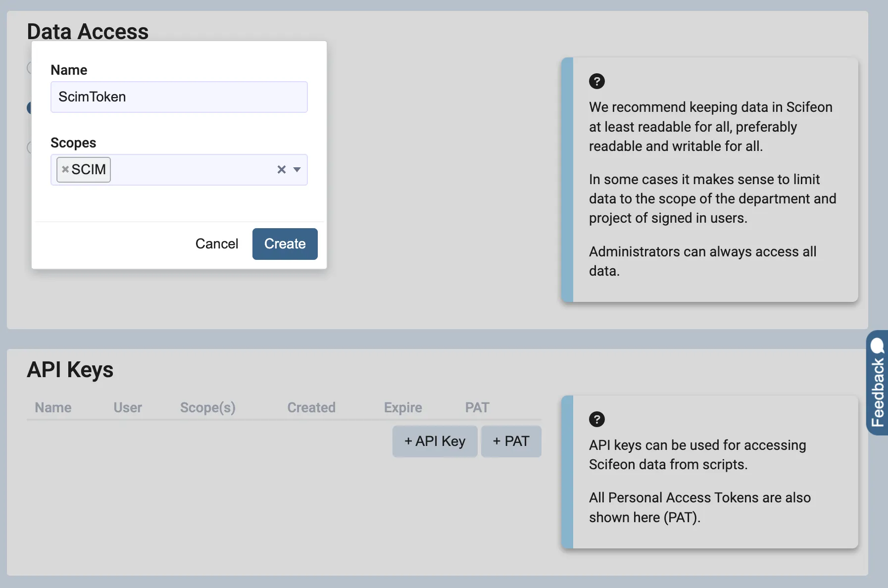Open help tooltip in Data Access panel
Screen dimensions: 888x588
(x=597, y=81)
